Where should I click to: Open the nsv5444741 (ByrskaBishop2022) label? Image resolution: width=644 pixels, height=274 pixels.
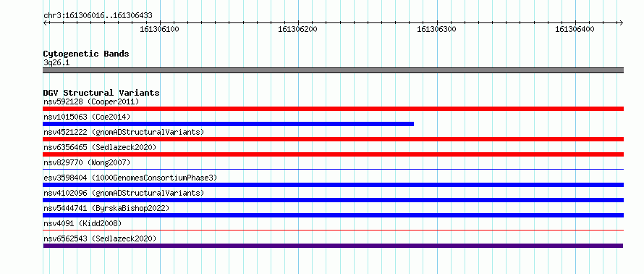tap(106, 208)
